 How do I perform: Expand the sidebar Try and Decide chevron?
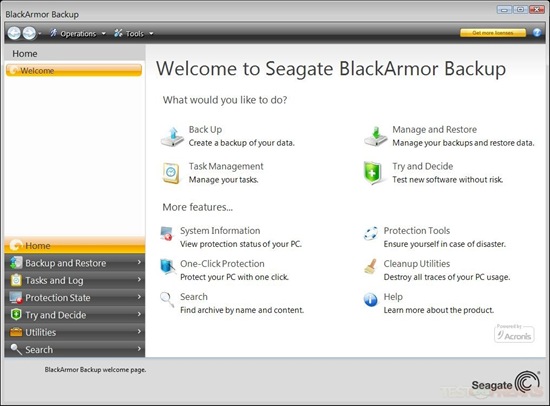pos(139,314)
